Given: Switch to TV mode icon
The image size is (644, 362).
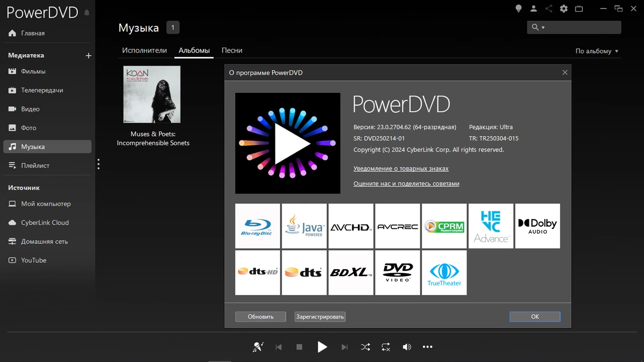Looking at the screenshot, I should (x=579, y=9).
